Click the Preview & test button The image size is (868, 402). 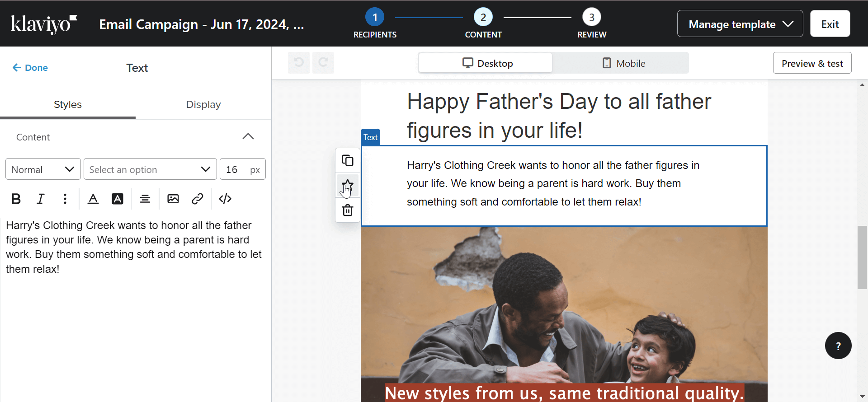tap(812, 63)
